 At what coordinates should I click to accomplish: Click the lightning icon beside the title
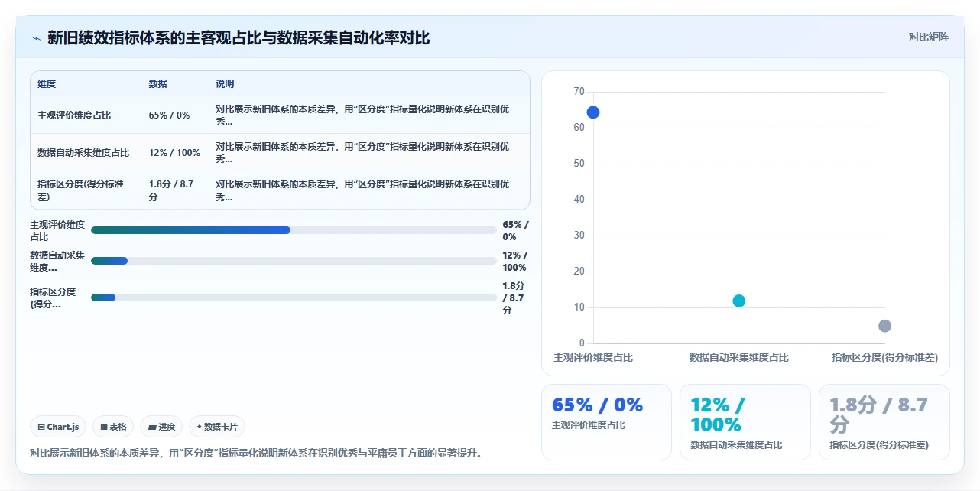(x=36, y=38)
